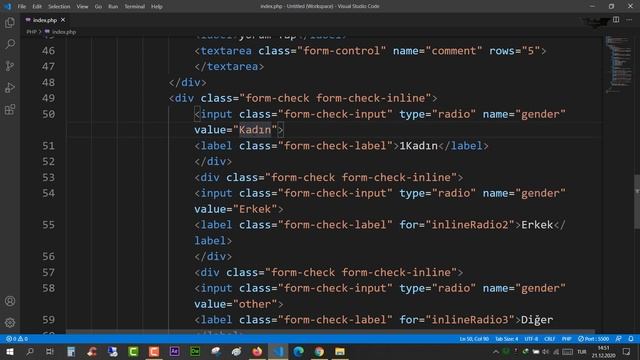
Task: Click the feedback icon in status bar
Action: tap(619, 339)
